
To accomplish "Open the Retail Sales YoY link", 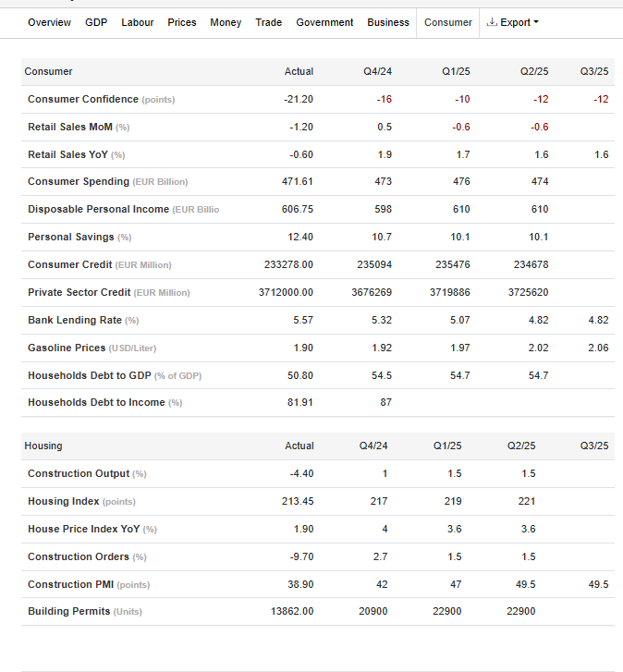I will 67,154.
